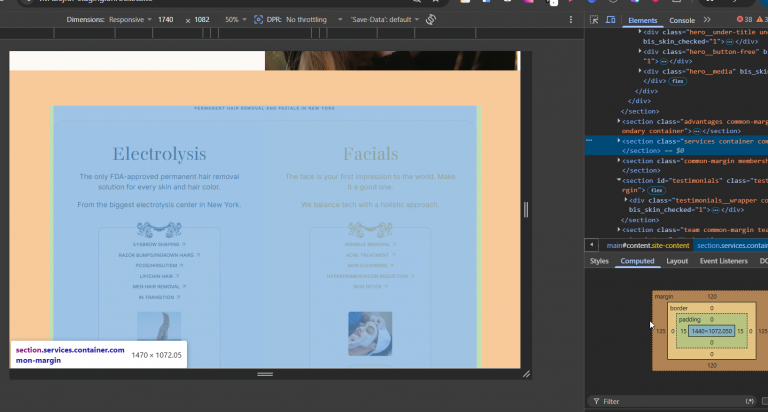This screenshot has width=768, height=412.
Task: Select section.services.container in the breadcrumb
Action: pos(732,245)
